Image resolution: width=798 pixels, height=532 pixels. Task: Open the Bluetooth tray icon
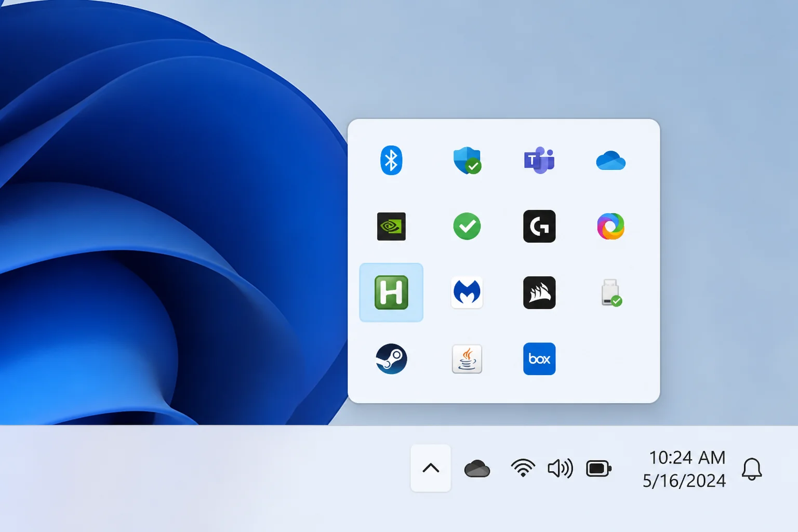[x=391, y=160]
